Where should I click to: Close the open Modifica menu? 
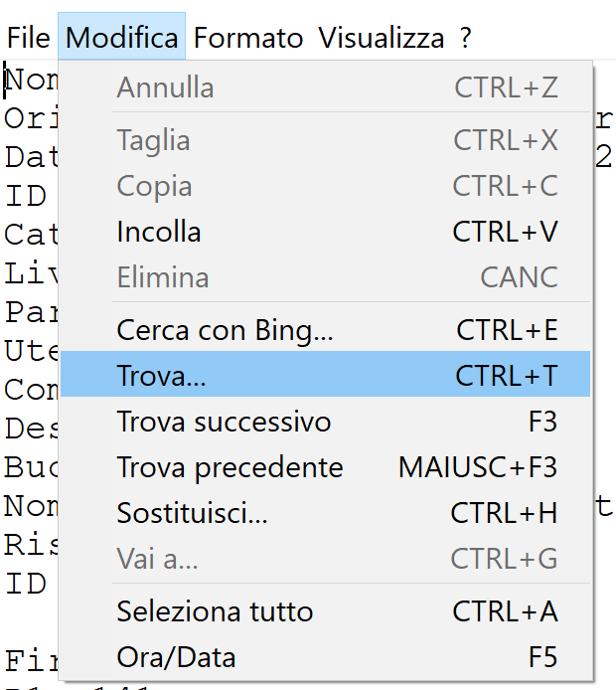coord(122,38)
